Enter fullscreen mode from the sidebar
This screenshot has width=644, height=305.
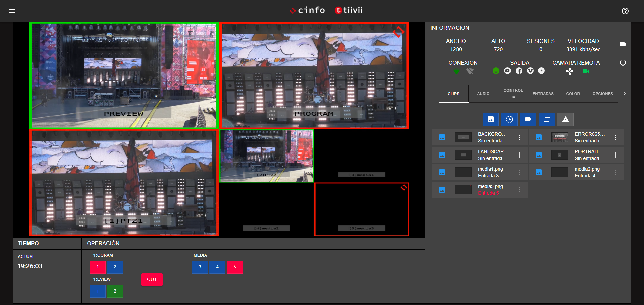pyautogui.click(x=623, y=29)
